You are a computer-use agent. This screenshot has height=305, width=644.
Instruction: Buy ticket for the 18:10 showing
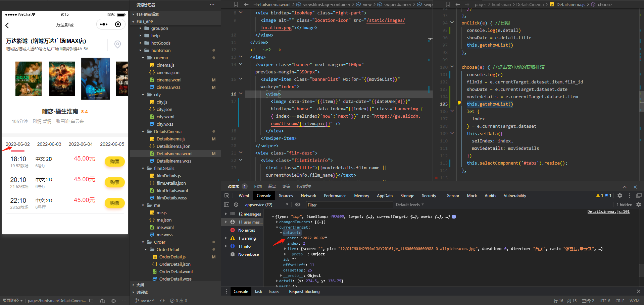tap(114, 162)
